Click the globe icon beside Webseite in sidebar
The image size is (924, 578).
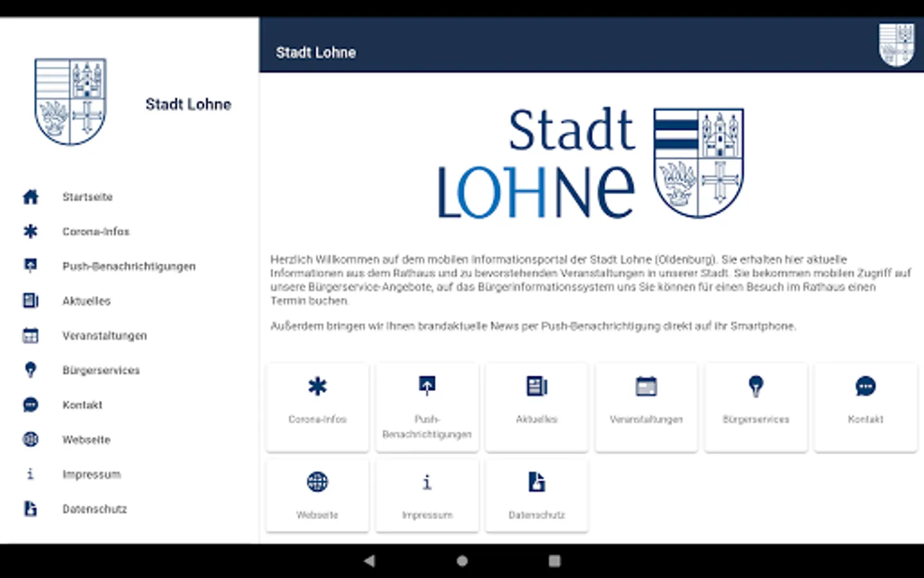[30, 439]
